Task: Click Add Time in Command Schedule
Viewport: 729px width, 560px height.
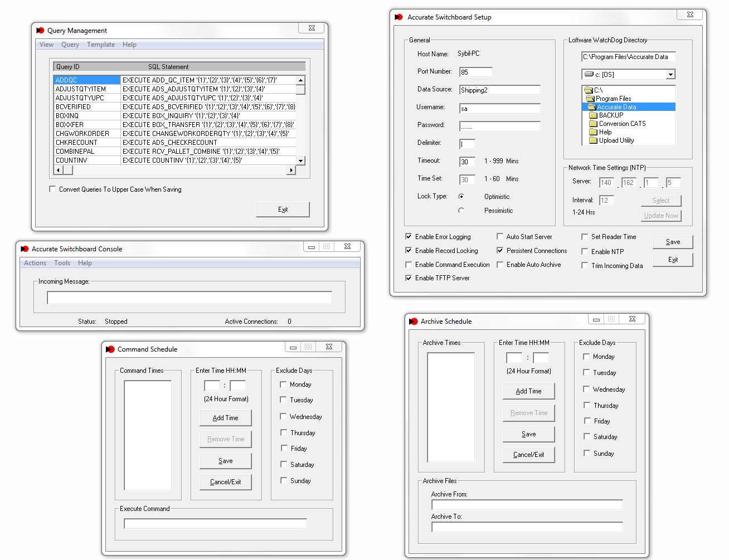Action: coord(225,418)
